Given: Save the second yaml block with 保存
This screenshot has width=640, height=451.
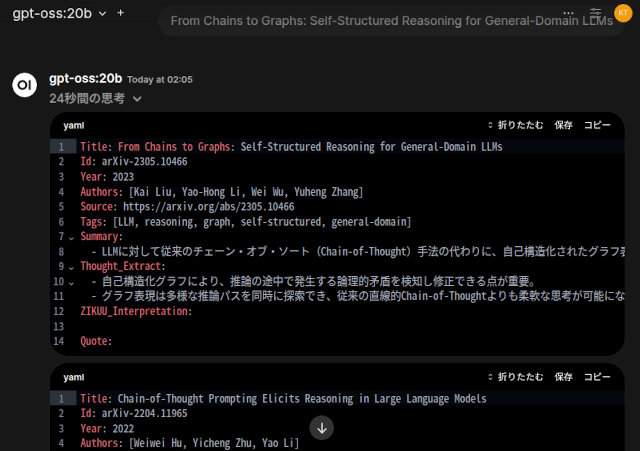Looking at the screenshot, I should [x=564, y=377].
